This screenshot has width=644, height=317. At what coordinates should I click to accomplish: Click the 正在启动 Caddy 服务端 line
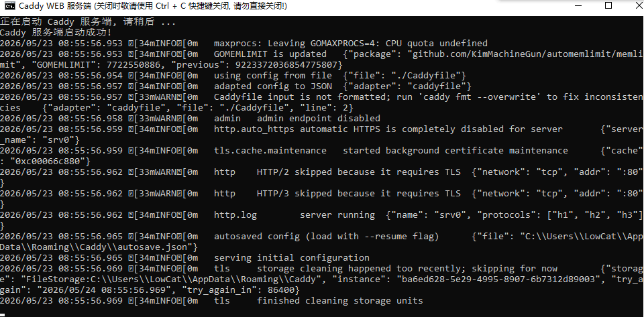pos(88,21)
